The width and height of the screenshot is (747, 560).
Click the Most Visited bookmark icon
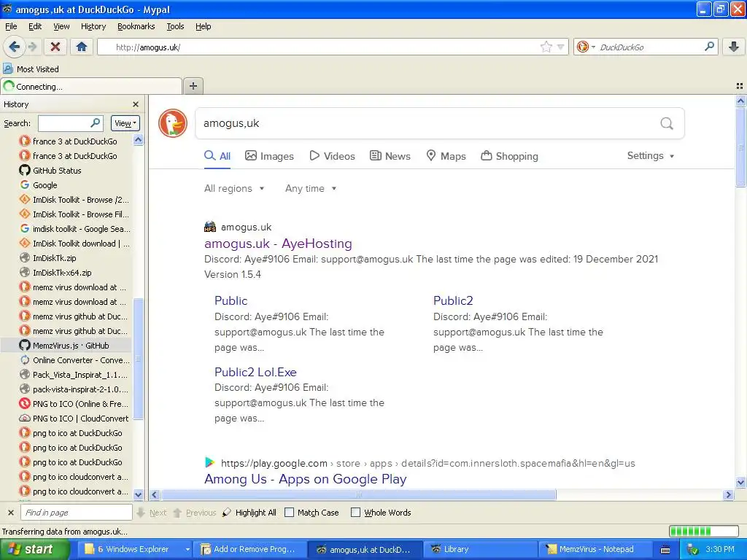[x=8, y=69]
